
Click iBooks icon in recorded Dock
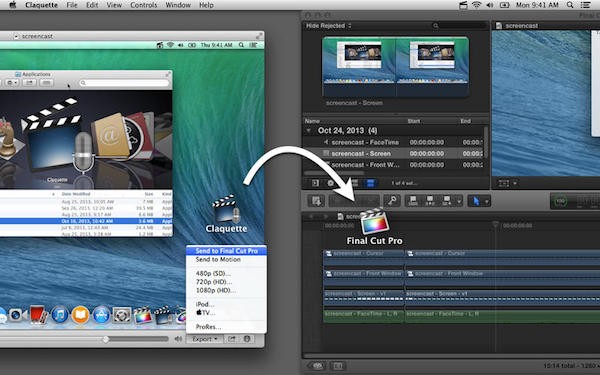point(80,315)
